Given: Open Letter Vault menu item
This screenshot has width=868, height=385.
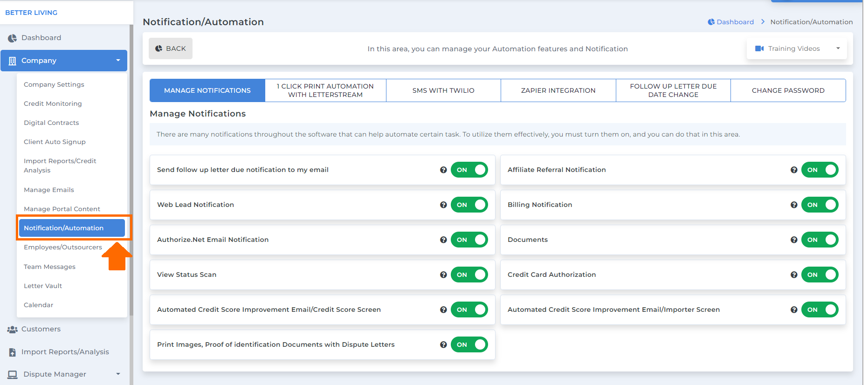Looking at the screenshot, I should pos(43,286).
